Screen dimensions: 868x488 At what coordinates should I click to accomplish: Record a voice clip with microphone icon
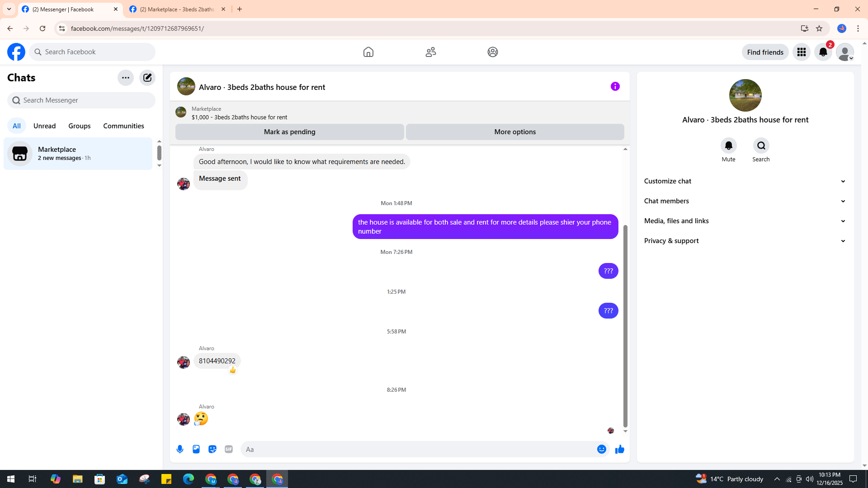click(x=180, y=449)
